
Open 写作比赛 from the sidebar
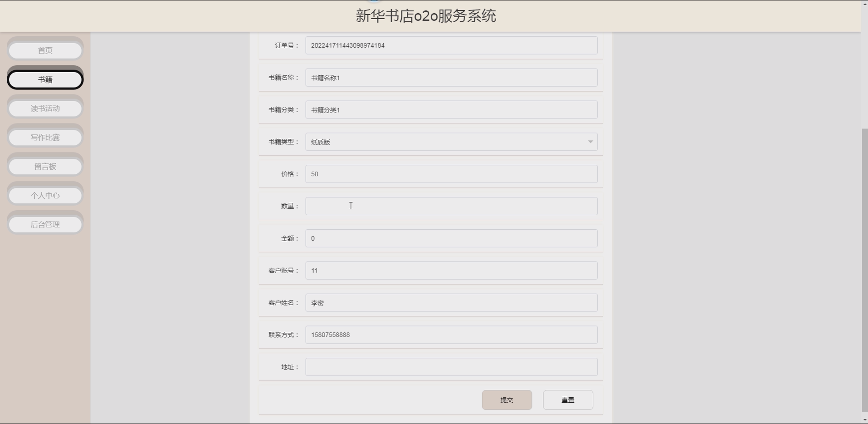(x=45, y=138)
